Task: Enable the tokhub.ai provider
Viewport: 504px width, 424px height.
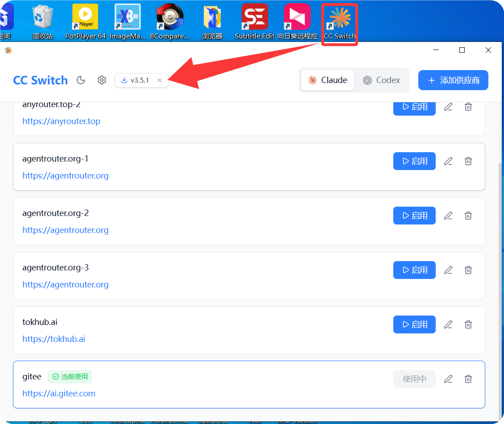Action: pyautogui.click(x=414, y=324)
